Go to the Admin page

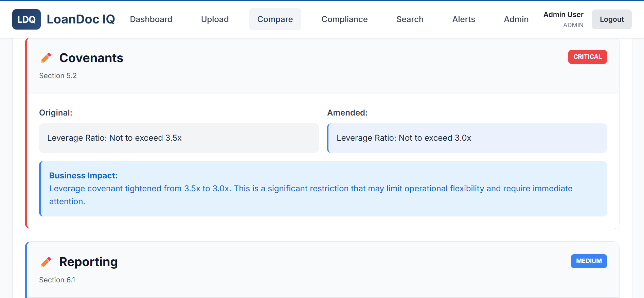pyautogui.click(x=516, y=19)
